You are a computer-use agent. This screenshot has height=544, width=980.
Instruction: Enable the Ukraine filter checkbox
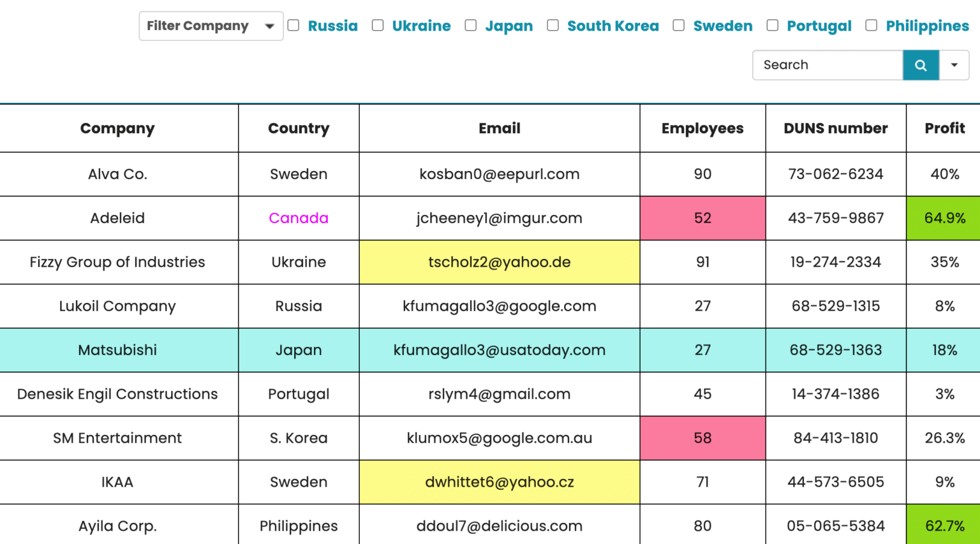378,26
